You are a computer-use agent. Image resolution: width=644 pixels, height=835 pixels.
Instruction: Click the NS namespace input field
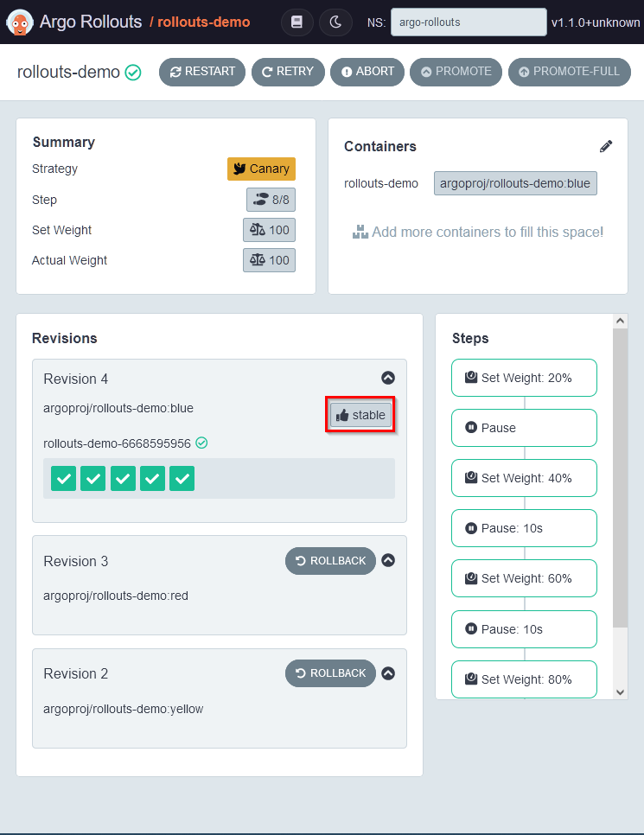tap(469, 22)
